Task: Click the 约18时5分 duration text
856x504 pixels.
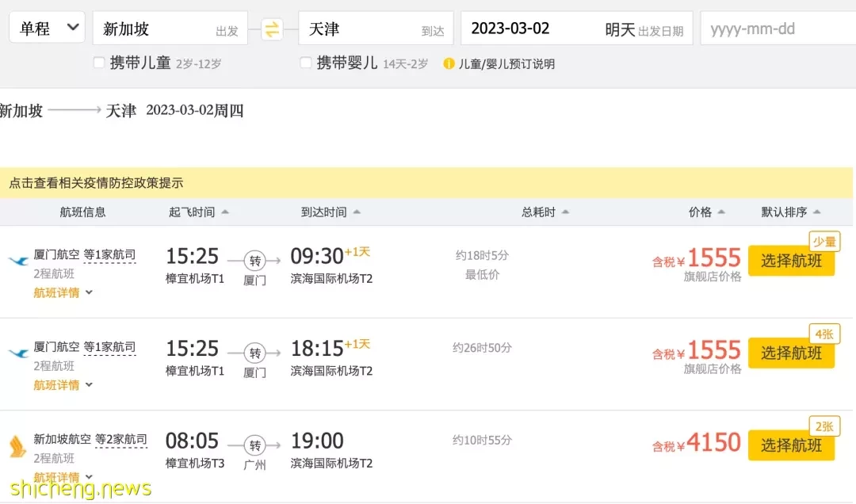Action: [482, 255]
